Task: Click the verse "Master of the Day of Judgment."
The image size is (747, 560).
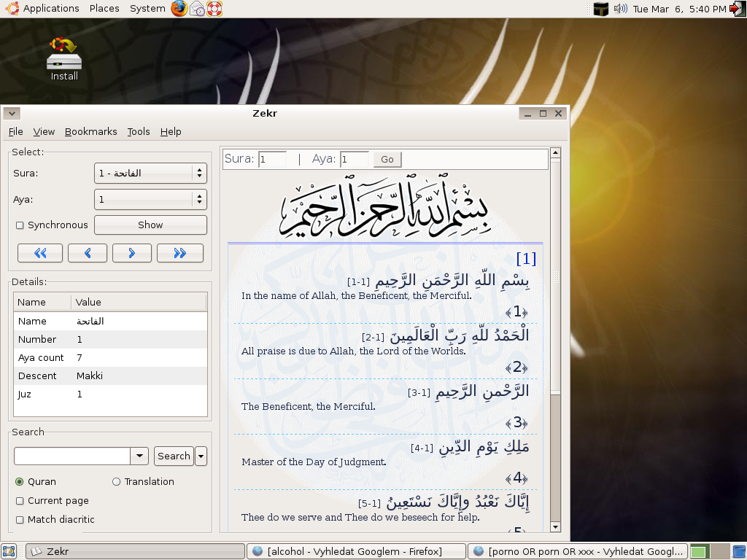Action: coord(314,462)
